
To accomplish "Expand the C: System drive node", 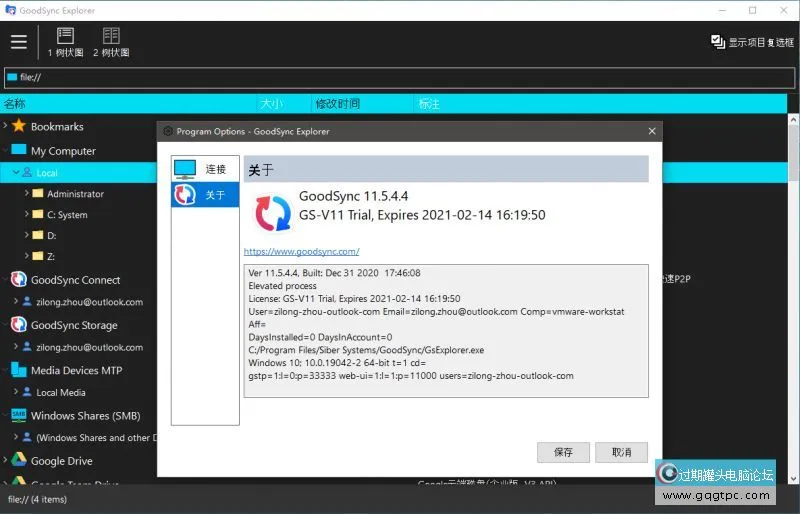I will pyautogui.click(x=26, y=215).
